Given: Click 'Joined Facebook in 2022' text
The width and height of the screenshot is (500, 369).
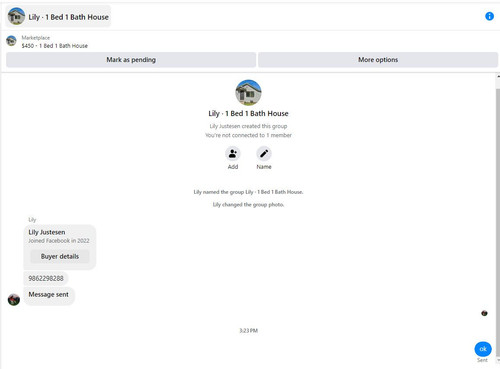Looking at the screenshot, I should pos(59,241).
